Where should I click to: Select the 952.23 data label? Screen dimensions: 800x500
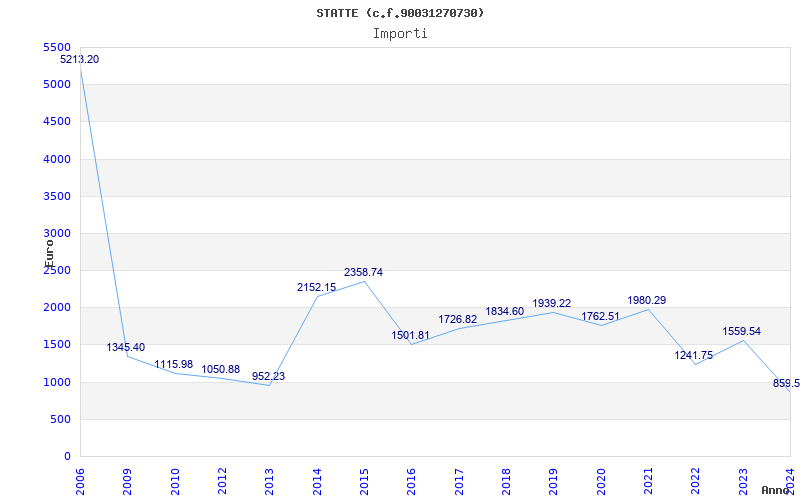[x=268, y=377]
